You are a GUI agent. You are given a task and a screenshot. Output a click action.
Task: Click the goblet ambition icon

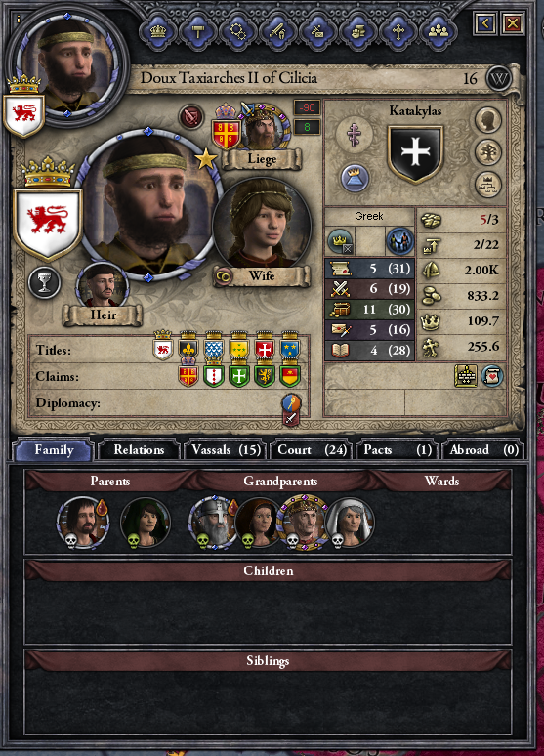44,282
